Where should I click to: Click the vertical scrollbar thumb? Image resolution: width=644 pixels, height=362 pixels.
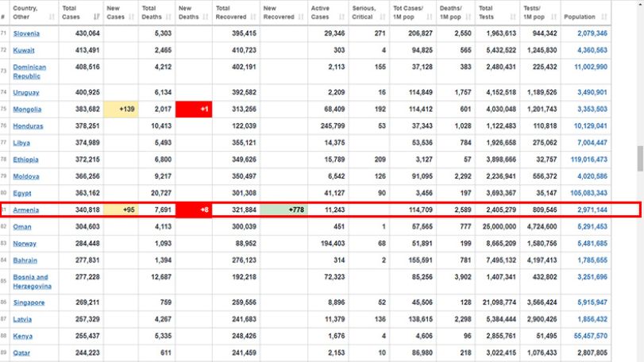pos(640,159)
